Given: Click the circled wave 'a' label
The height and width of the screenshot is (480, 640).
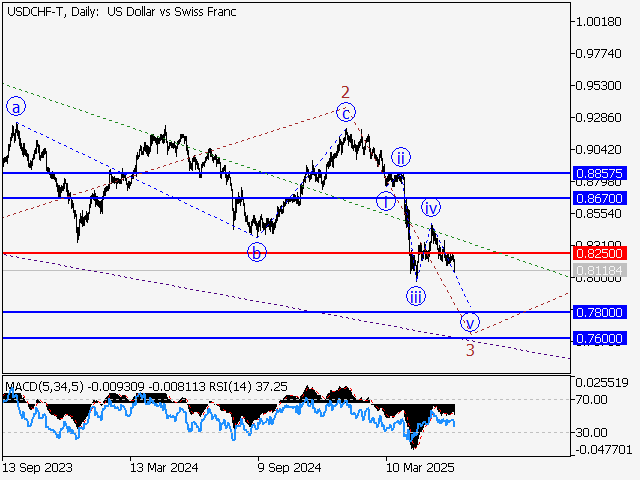Looking at the screenshot, I should point(15,106).
